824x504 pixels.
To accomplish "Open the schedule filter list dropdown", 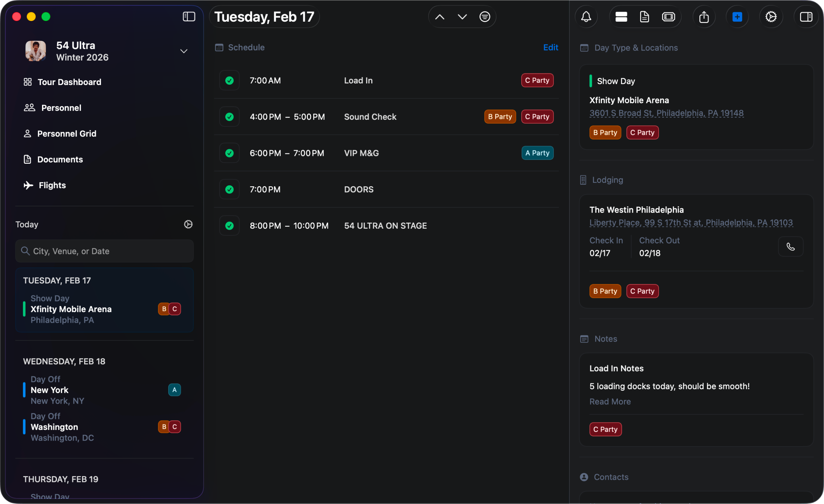I will [484, 16].
